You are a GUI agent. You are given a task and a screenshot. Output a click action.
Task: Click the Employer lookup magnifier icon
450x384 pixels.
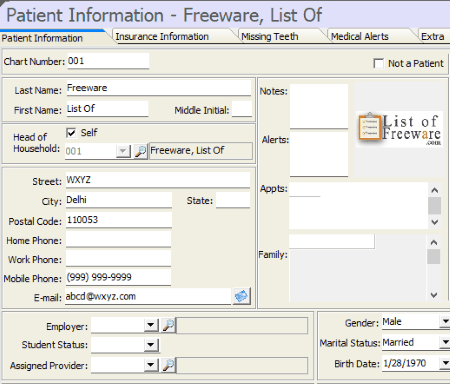click(168, 325)
